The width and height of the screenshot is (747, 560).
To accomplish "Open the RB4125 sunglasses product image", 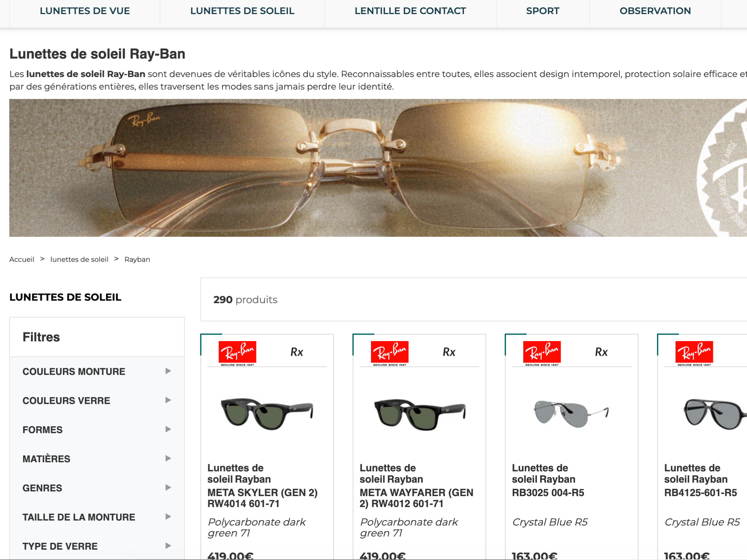I will click(x=715, y=414).
